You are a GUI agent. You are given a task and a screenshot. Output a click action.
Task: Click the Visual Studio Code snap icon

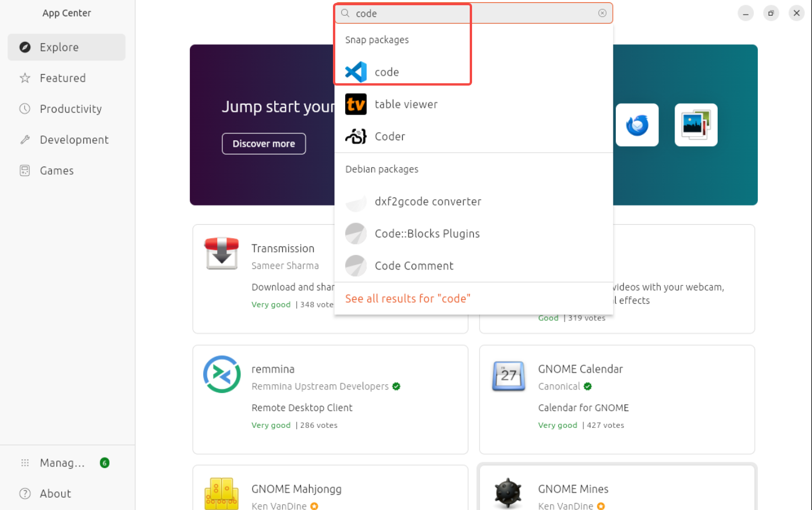coord(356,72)
